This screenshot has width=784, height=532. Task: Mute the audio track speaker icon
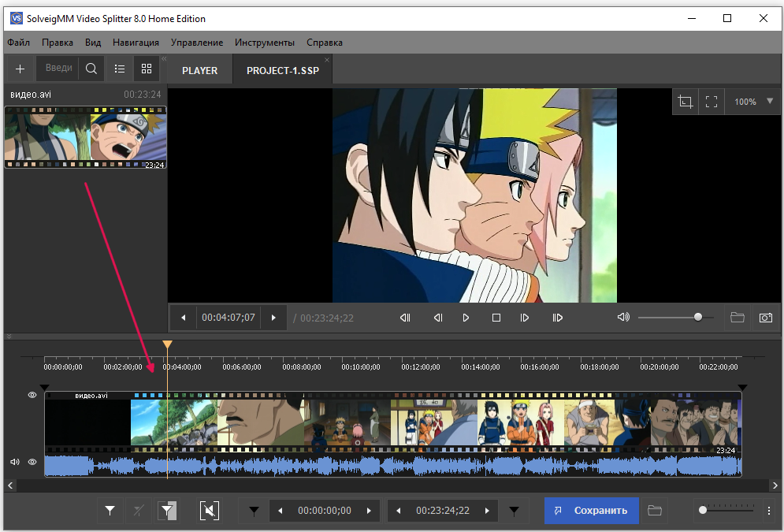(x=15, y=462)
